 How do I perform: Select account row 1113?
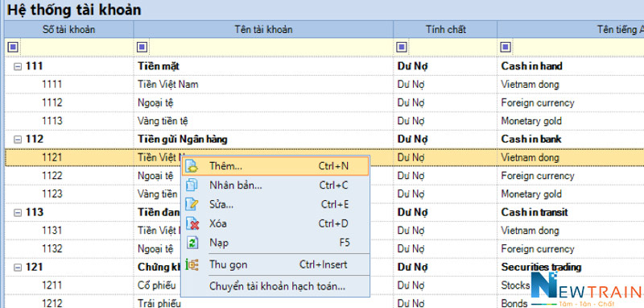pyautogui.click(x=324, y=121)
